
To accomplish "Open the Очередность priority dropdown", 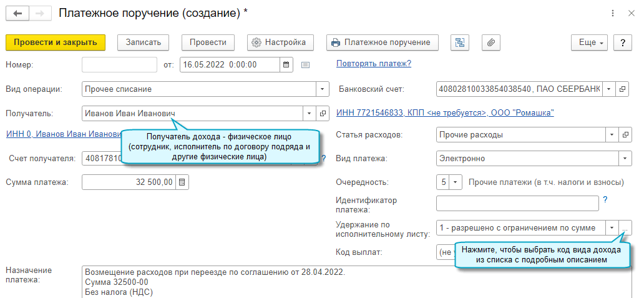I will [x=456, y=182].
